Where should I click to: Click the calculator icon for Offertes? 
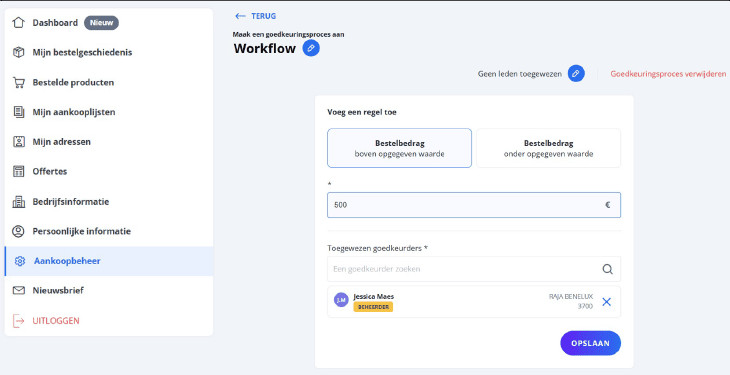click(x=18, y=171)
